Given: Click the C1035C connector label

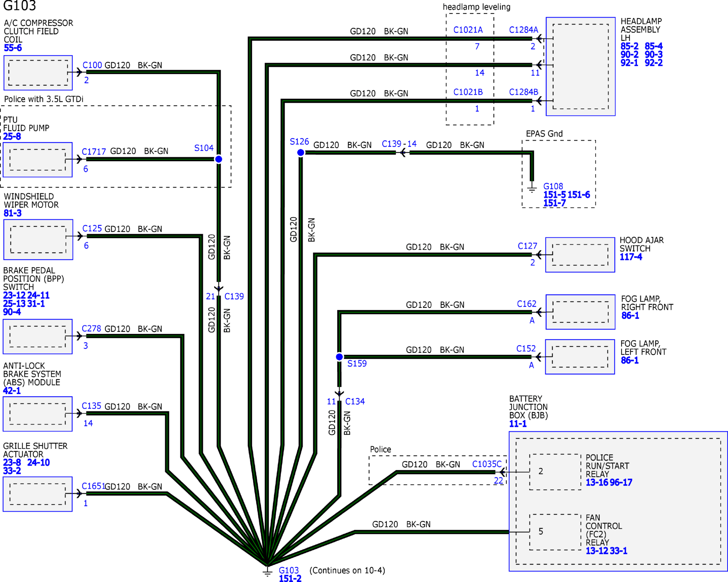Looking at the screenshot, I should coord(487,464).
